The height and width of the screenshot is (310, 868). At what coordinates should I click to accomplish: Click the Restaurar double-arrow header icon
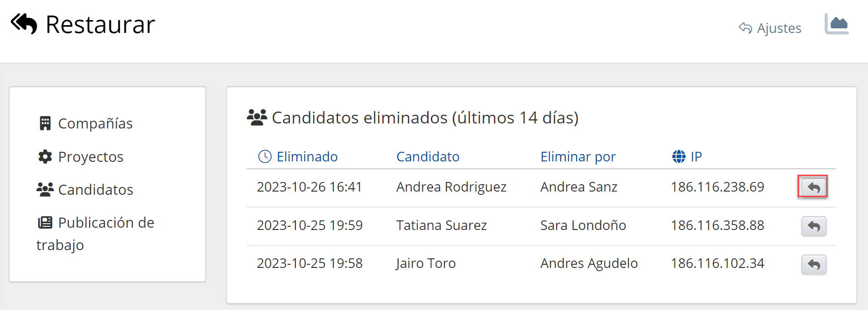(24, 24)
